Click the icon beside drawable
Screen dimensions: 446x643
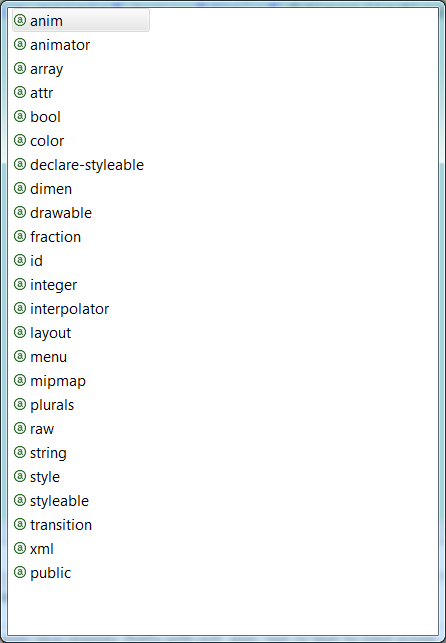(20, 212)
